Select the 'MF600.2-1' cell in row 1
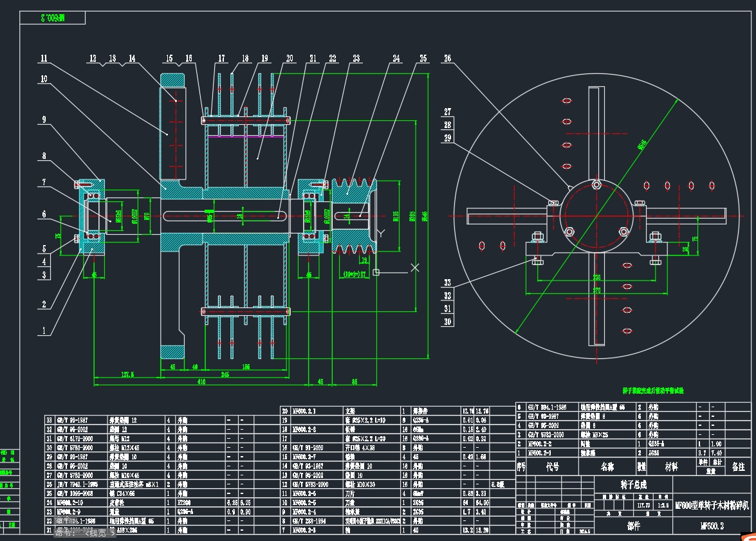Viewport: 756px width, 541px height. pyautogui.click(x=553, y=454)
